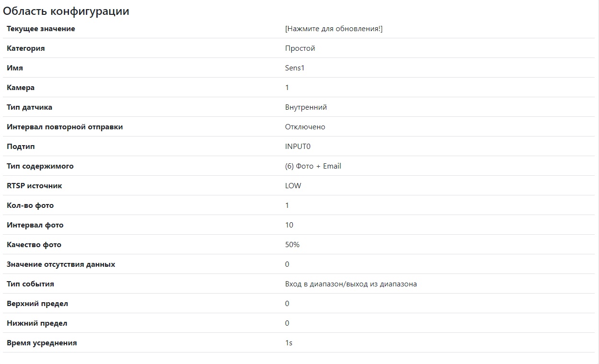Click the Кол-во фото value "1"
Viewport: 599px width, 364px height.
coord(287,205)
